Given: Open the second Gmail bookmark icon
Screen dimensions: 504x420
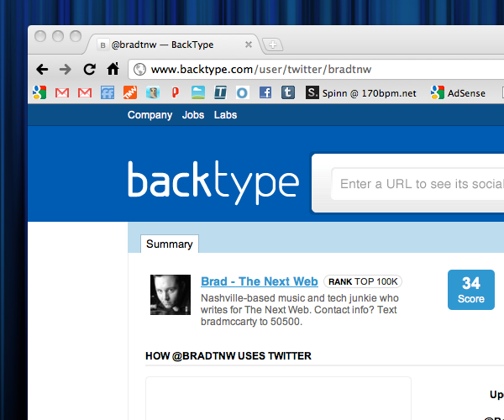Looking at the screenshot, I should (85, 93).
